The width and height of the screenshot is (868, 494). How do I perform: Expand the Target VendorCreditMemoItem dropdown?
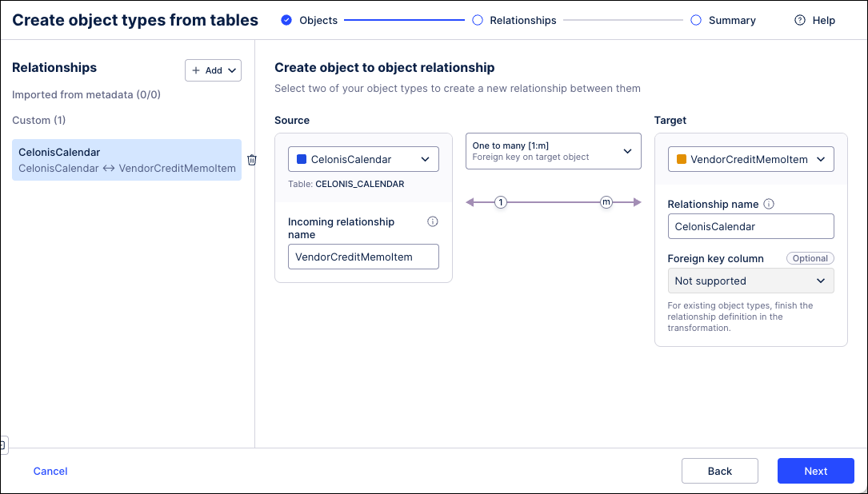[x=750, y=159]
